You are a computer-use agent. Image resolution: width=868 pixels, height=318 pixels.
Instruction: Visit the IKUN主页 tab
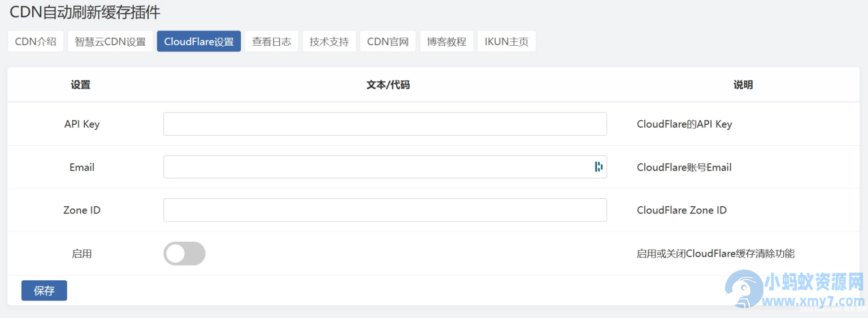point(506,41)
